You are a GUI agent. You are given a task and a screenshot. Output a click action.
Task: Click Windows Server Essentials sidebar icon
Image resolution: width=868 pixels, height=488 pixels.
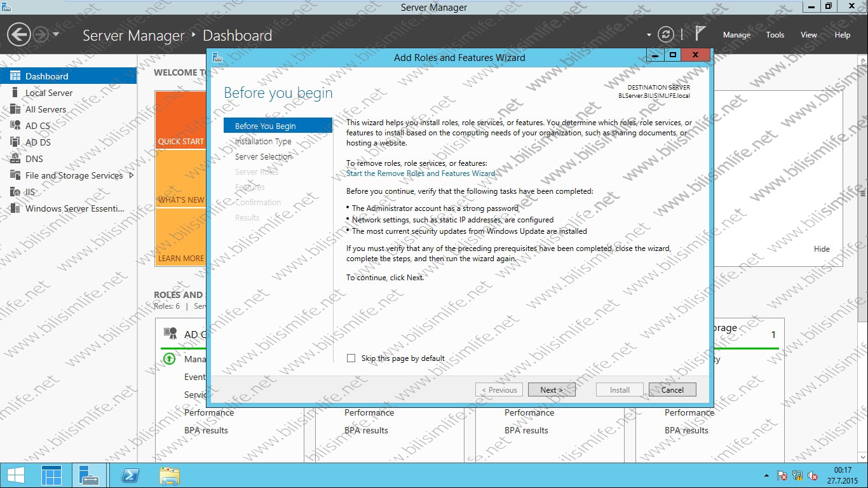point(15,208)
